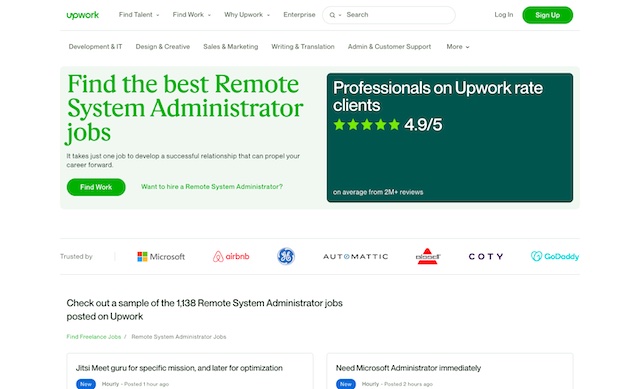Click the GE logo
Screen dimensions: 640x389
coord(286,256)
